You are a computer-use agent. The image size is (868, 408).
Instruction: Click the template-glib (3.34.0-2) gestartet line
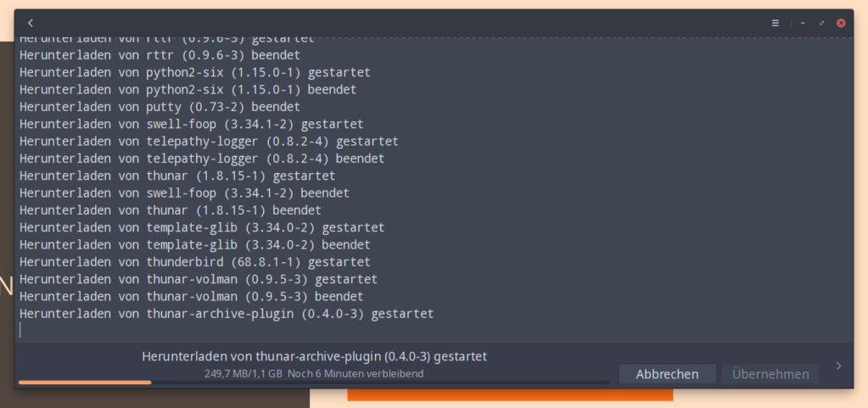point(202,227)
